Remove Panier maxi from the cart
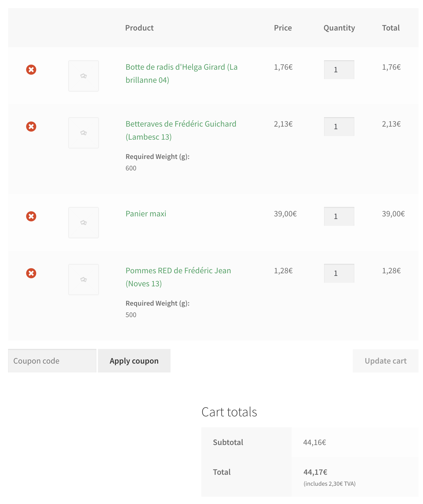 (x=31, y=216)
